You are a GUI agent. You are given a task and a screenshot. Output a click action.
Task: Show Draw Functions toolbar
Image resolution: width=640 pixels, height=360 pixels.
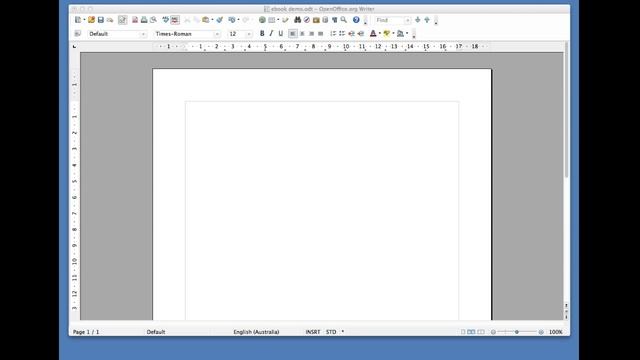pos(285,20)
